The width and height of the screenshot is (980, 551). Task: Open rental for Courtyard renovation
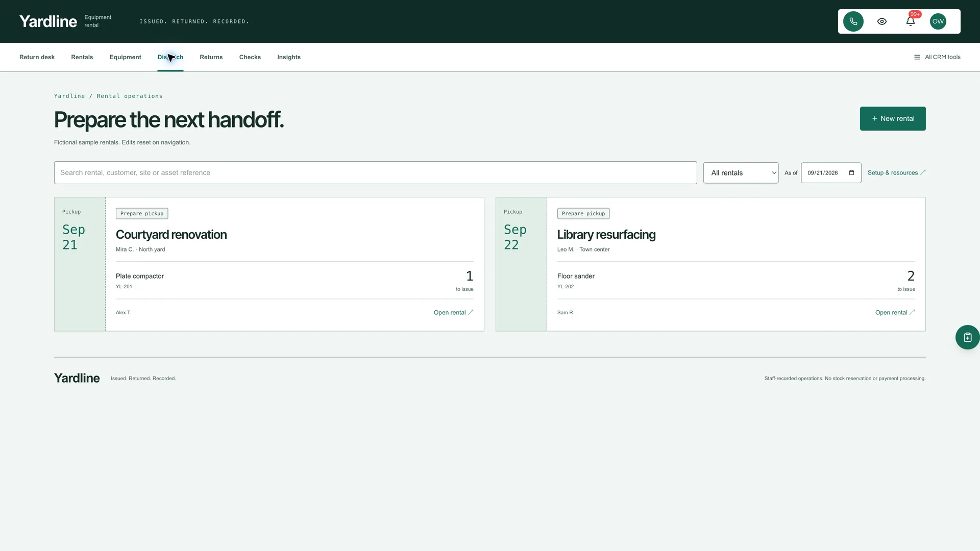click(x=453, y=313)
